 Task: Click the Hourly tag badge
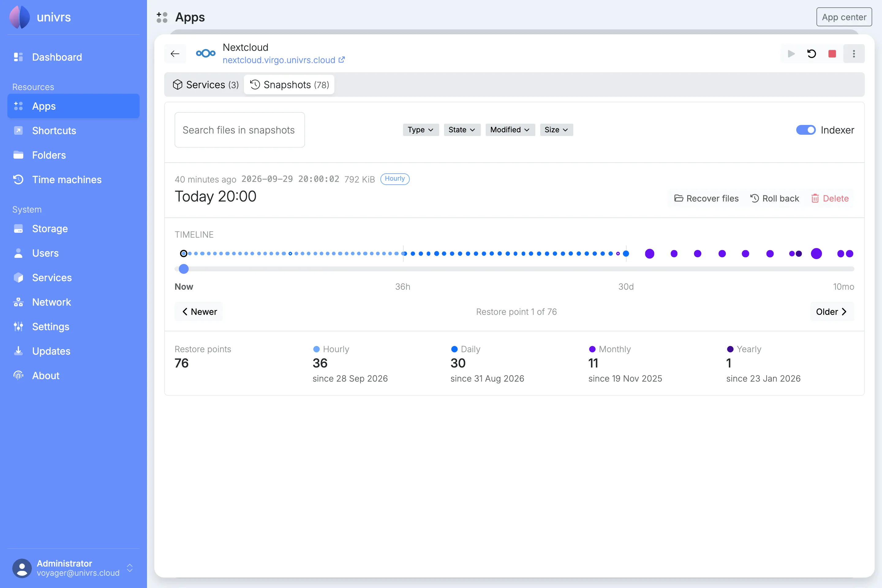point(395,179)
